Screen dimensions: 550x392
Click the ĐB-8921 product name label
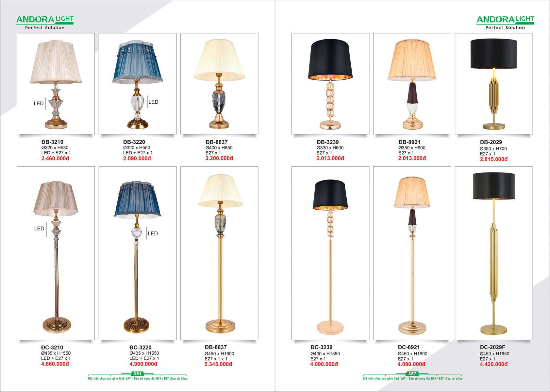tap(409, 142)
